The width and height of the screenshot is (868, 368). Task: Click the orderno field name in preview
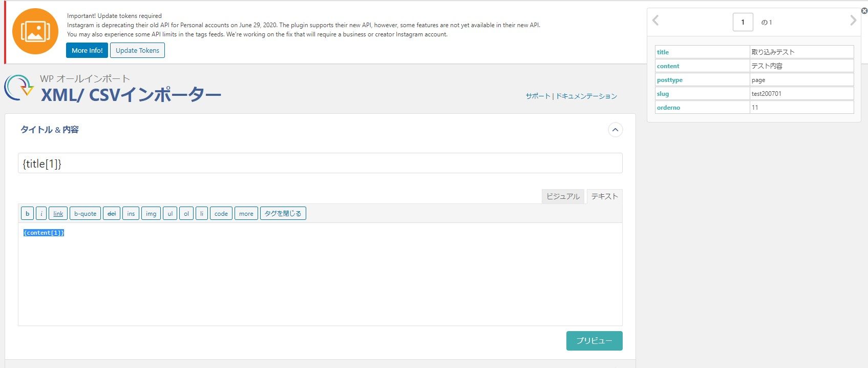point(668,108)
